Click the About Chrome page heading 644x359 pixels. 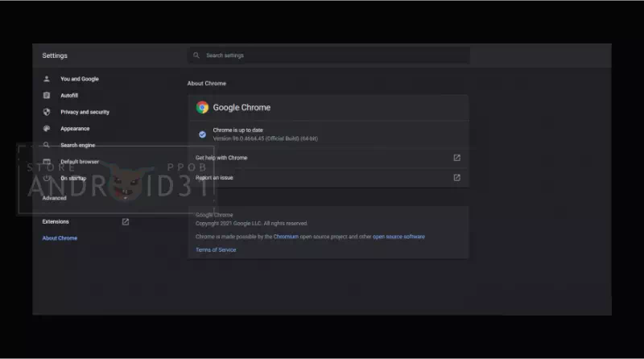point(207,84)
